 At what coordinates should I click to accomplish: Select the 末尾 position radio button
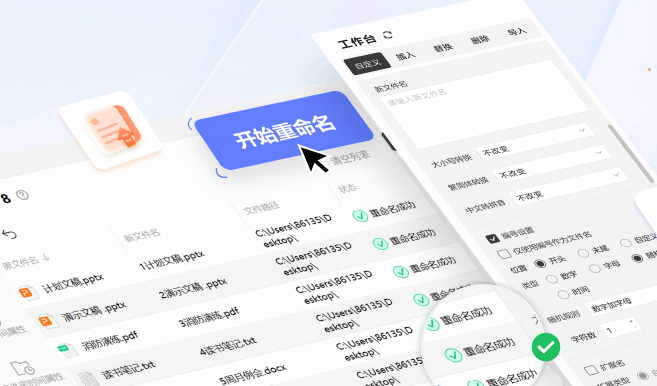point(583,253)
